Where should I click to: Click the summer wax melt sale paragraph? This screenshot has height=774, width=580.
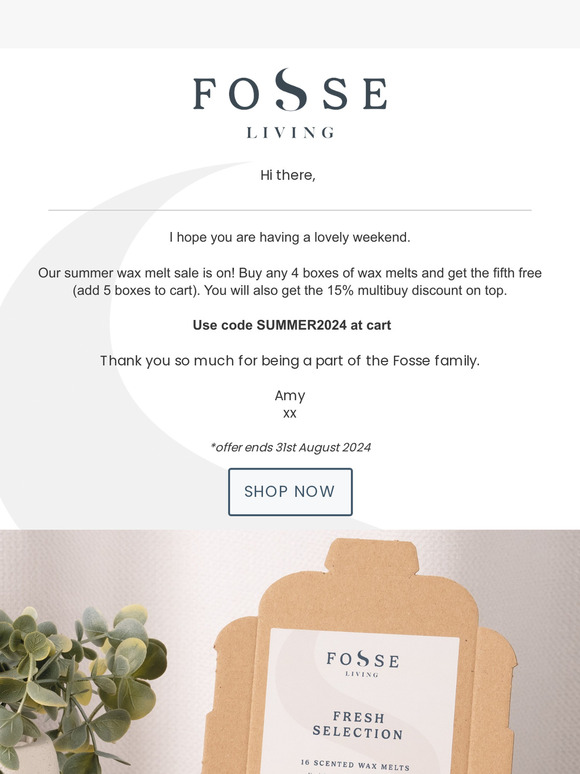[290, 281]
